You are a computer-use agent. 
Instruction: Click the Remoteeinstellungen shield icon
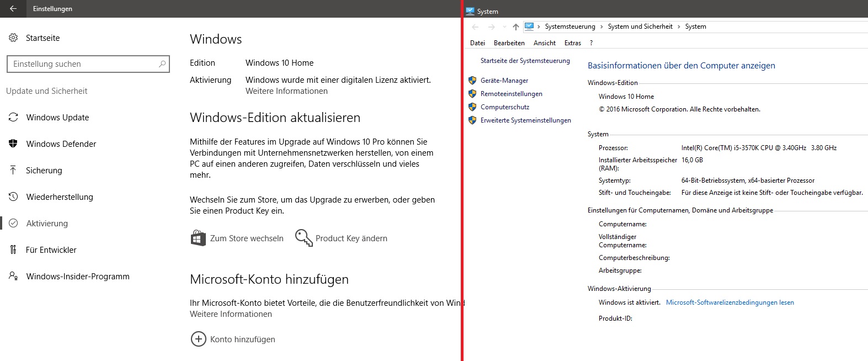click(x=472, y=94)
